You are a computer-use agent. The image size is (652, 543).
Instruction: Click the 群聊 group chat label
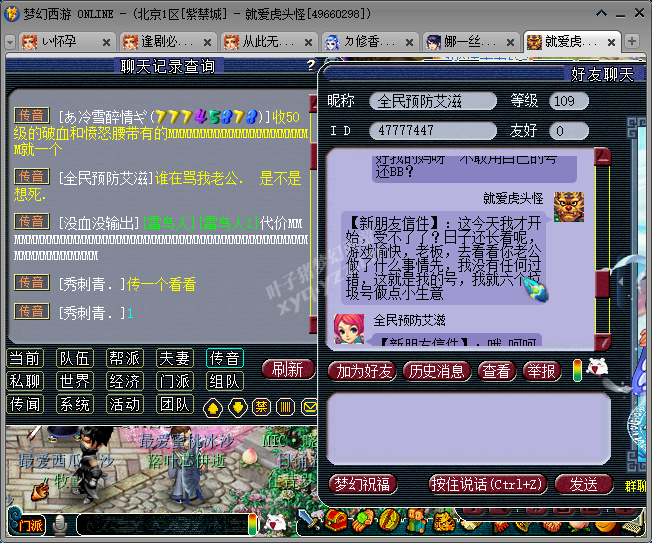coord(635,486)
